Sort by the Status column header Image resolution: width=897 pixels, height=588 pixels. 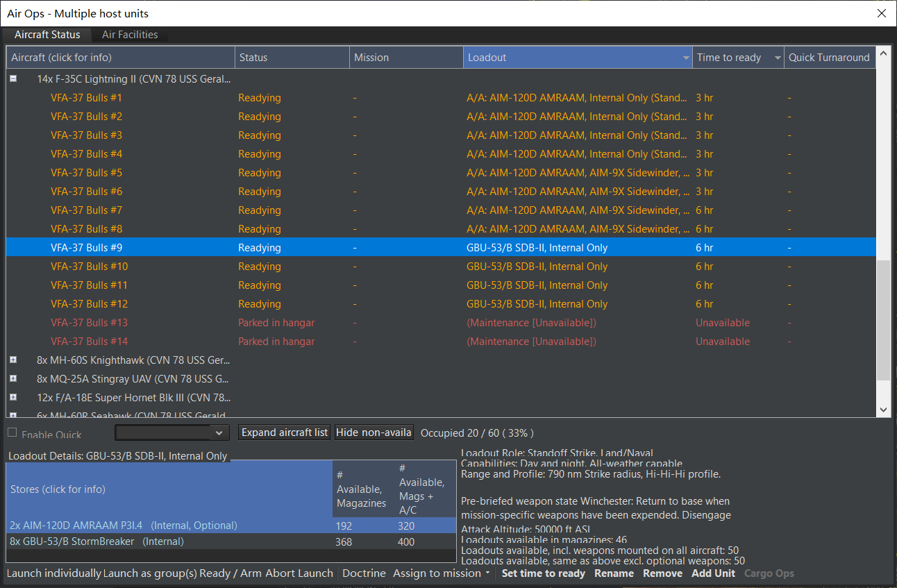pos(292,58)
